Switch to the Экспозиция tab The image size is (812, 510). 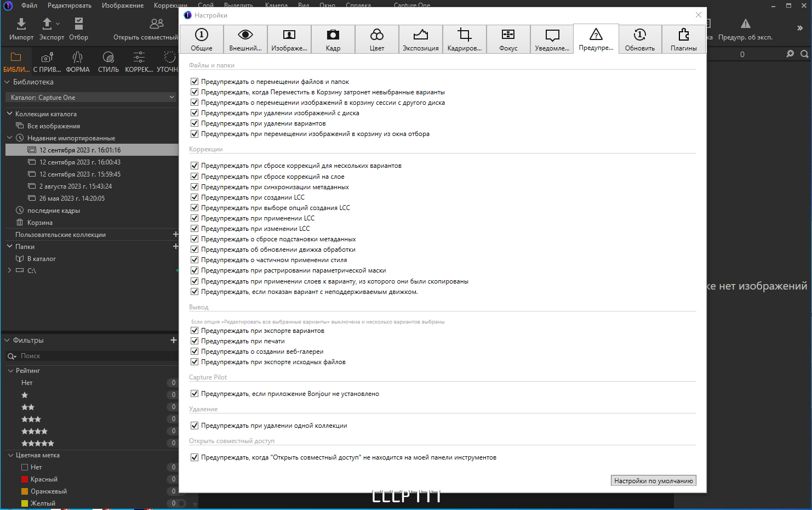[421, 39]
